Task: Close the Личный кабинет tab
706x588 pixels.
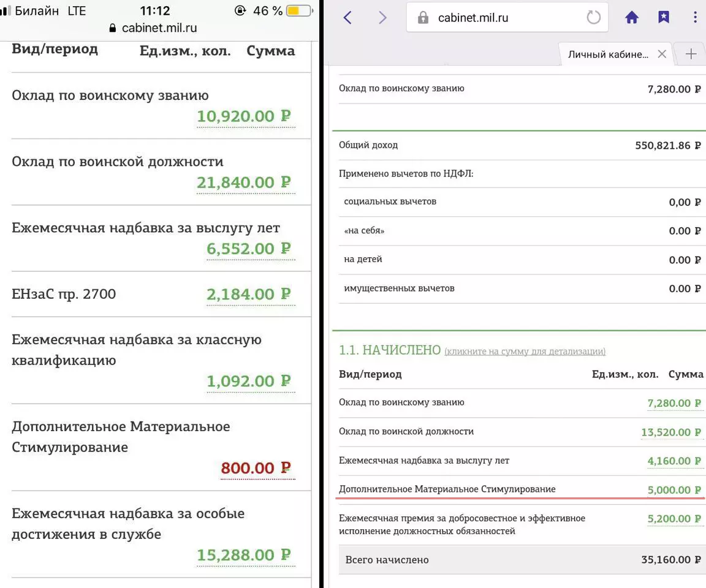Action: click(x=662, y=54)
